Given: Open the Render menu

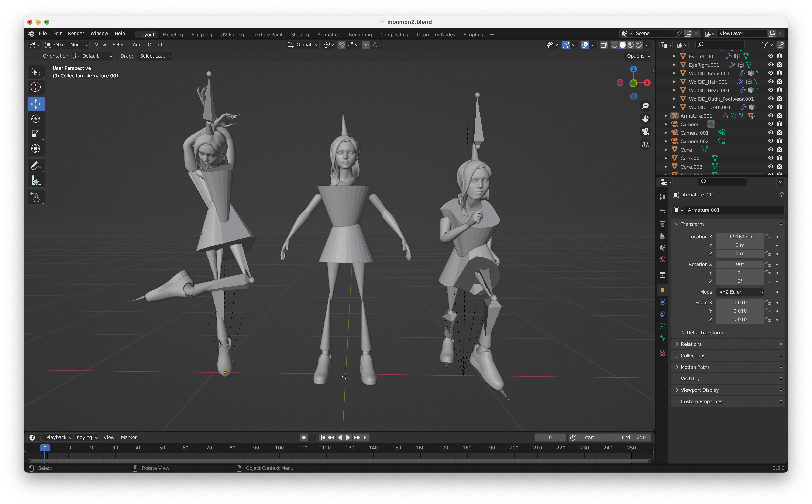Looking at the screenshot, I should pyautogui.click(x=76, y=33).
